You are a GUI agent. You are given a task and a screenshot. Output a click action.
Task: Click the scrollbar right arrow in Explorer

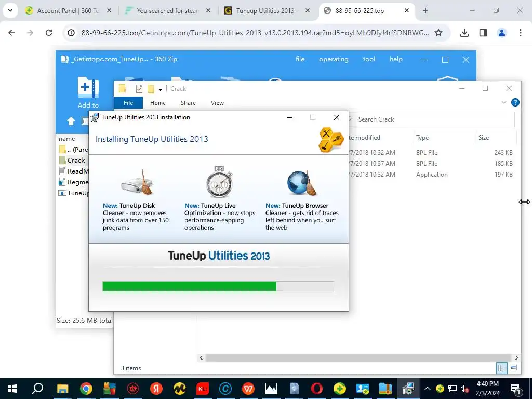[516, 357]
